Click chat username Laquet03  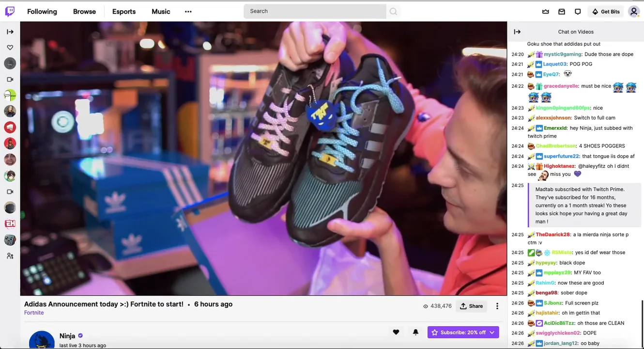[555, 64]
